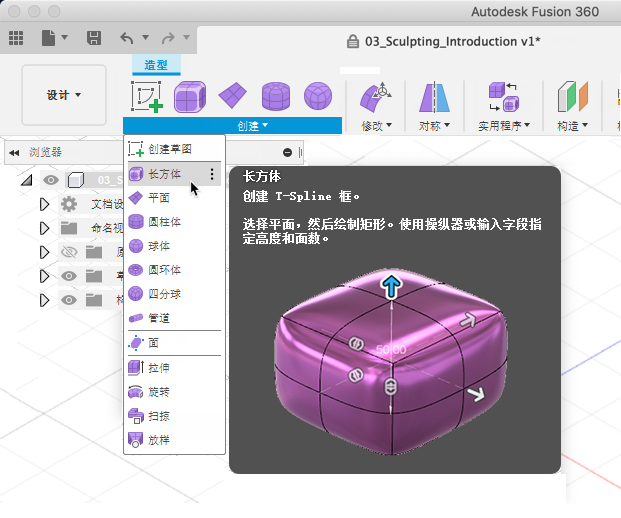This screenshot has width=621, height=518.
Task: Click the document settings gear icon
Action: click(x=69, y=204)
